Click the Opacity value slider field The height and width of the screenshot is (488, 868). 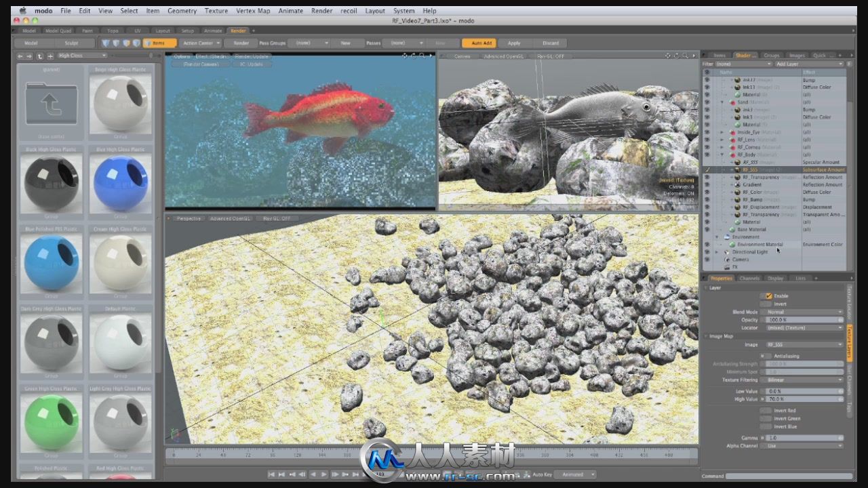pos(804,320)
